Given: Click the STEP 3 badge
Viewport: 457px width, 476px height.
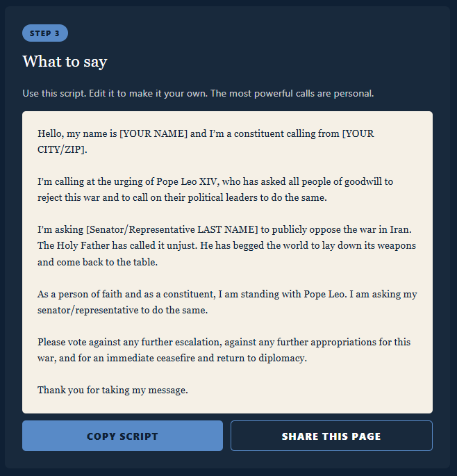Looking at the screenshot, I should [44, 33].
